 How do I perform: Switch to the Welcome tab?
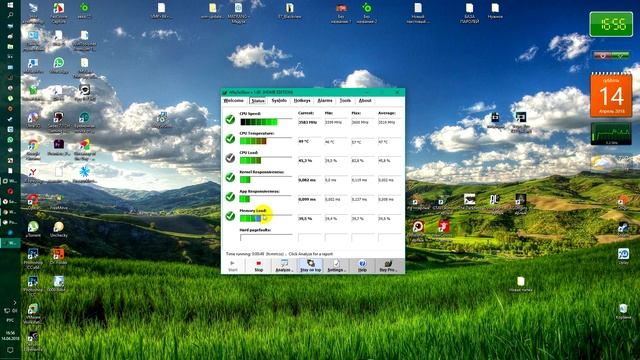click(x=233, y=100)
